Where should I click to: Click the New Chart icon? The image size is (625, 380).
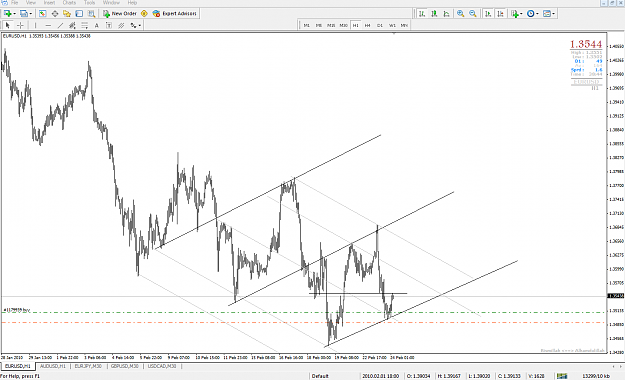coord(7,14)
